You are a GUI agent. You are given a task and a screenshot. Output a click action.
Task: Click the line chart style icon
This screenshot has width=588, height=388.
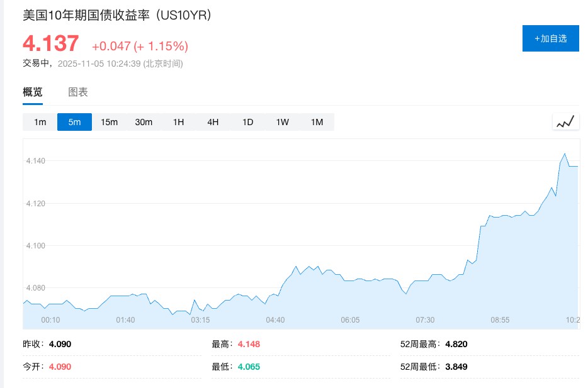[565, 121]
